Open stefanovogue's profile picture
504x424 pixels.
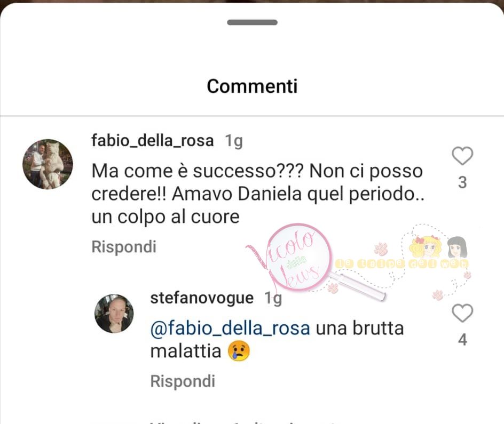[114, 313]
